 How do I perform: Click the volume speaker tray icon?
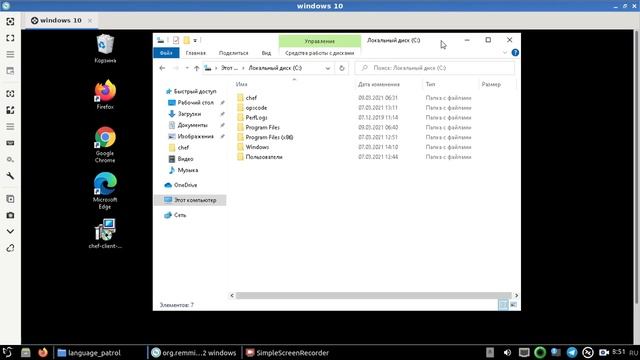point(507,353)
